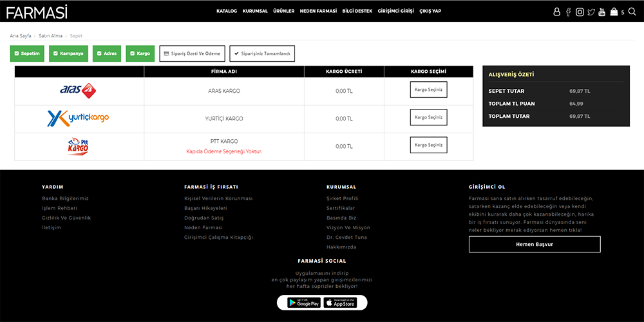Choose Yurtiçi Kargo with Kargo Seçiniz
This screenshot has width=644, height=322.
pos(428,117)
